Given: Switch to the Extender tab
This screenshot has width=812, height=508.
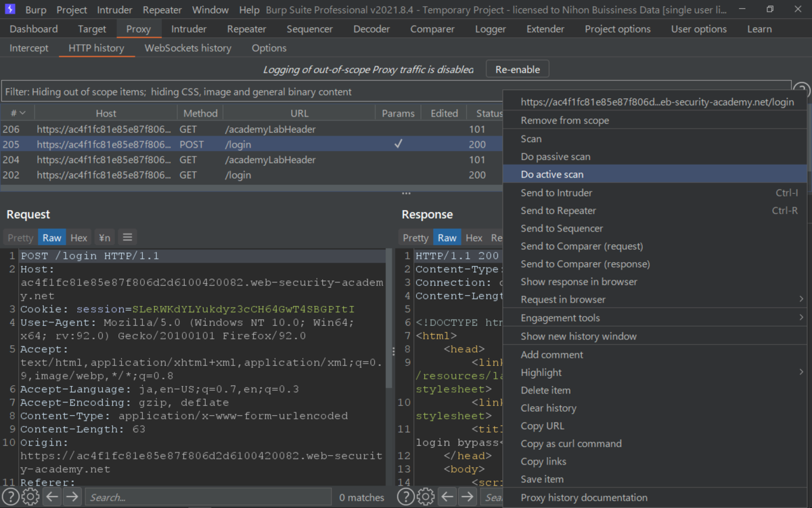Looking at the screenshot, I should pyautogui.click(x=545, y=29).
